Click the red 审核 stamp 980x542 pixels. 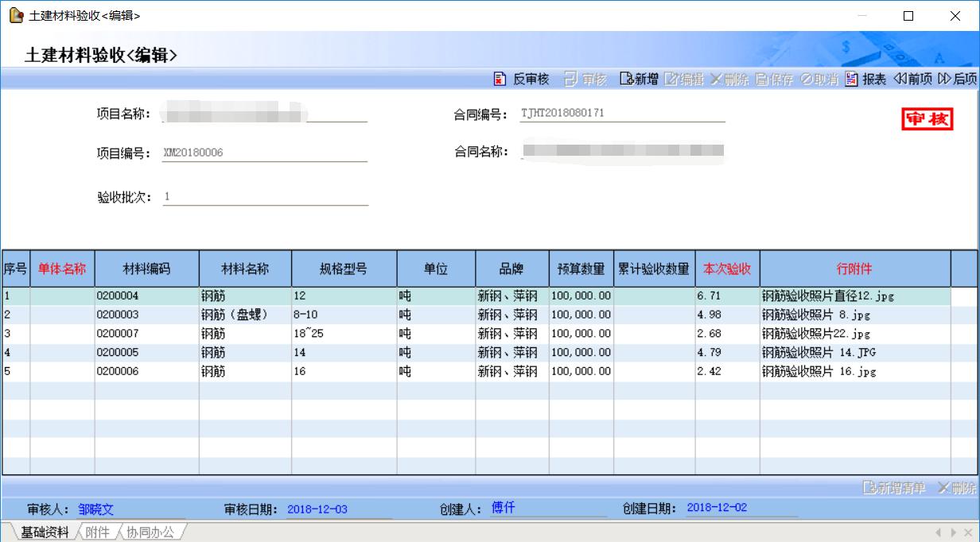pyautogui.click(x=927, y=119)
